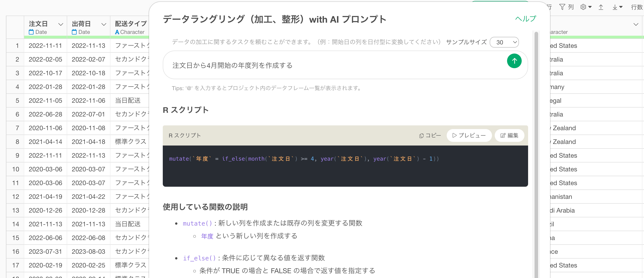Viewport: 644px width, 278px height.
Task: Open the 注文日 column header menu chevron
Action: 61,24
